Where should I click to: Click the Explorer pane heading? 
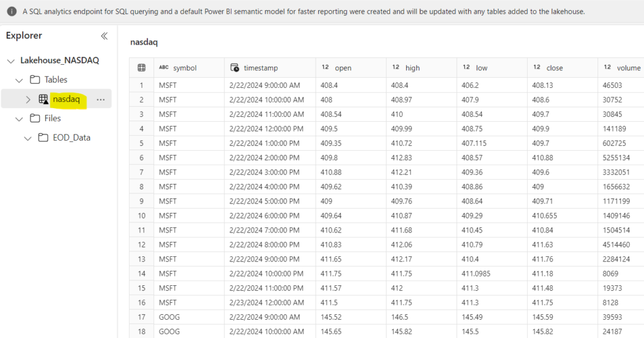point(24,36)
